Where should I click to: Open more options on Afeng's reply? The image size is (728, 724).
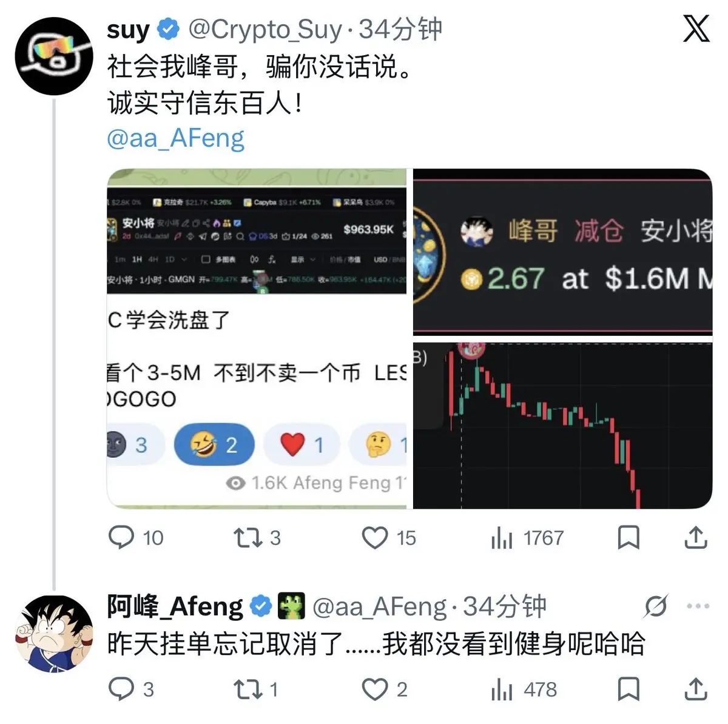(698, 606)
